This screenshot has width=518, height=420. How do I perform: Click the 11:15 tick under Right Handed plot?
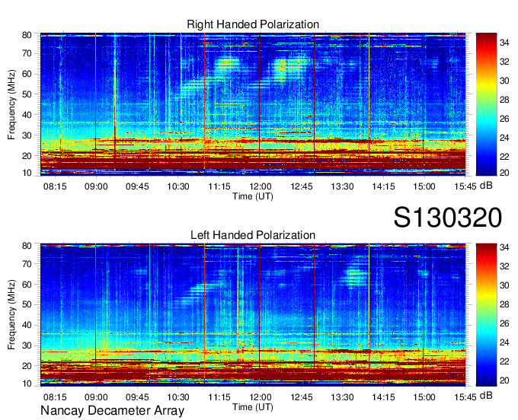point(219,186)
